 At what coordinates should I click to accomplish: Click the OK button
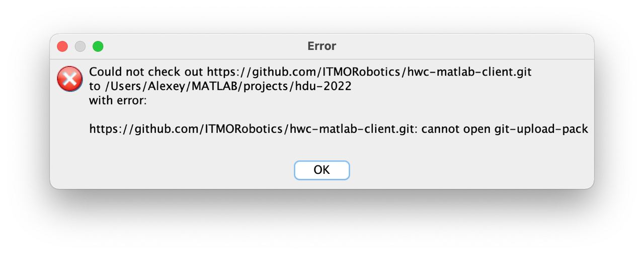coord(321,170)
